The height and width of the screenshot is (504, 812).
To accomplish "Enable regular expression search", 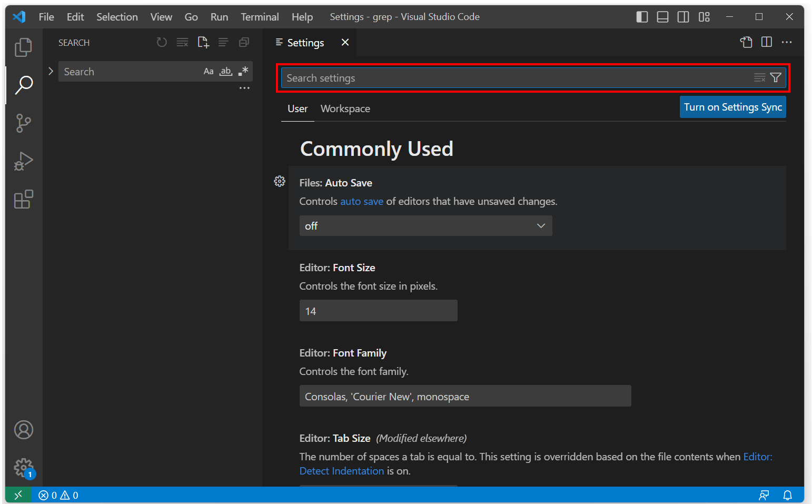I will [x=243, y=71].
